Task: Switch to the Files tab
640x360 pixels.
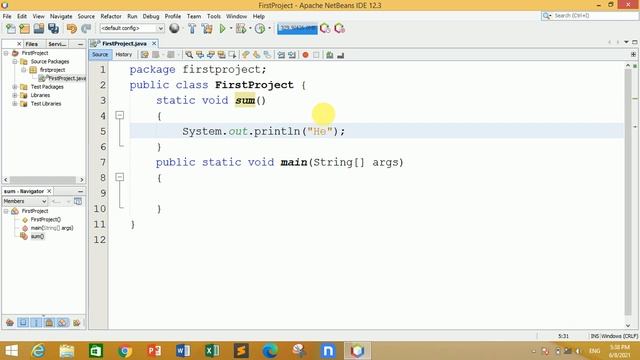Action: point(31,44)
